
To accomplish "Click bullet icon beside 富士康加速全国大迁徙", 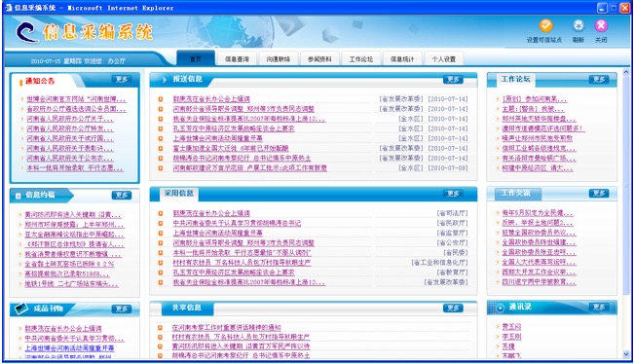I will tap(161, 148).
